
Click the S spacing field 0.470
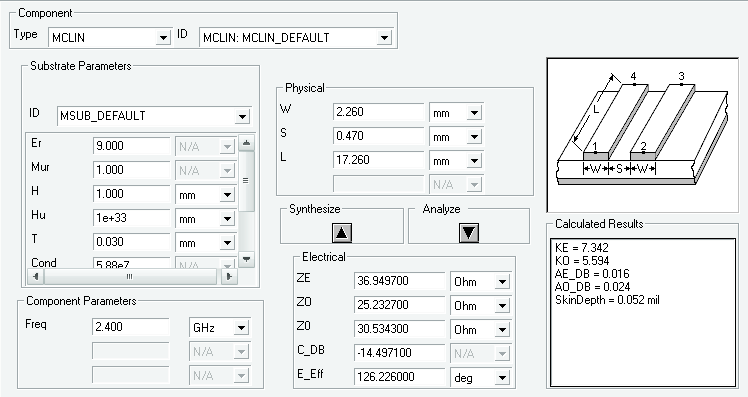(x=378, y=136)
